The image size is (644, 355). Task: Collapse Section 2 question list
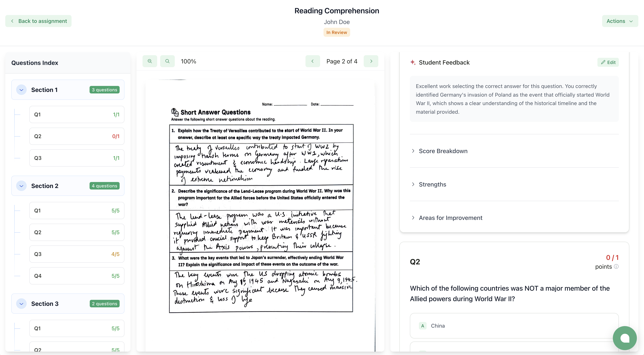tap(22, 186)
